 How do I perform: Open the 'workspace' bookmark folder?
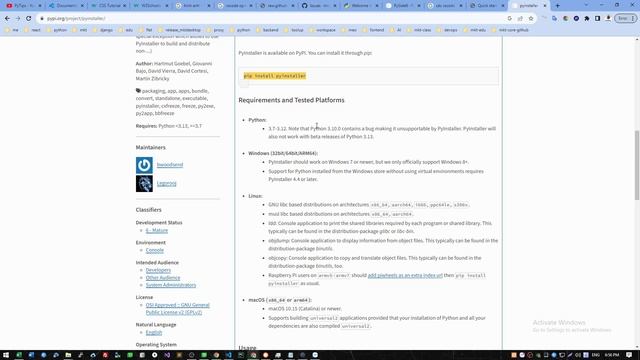(322, 30)
